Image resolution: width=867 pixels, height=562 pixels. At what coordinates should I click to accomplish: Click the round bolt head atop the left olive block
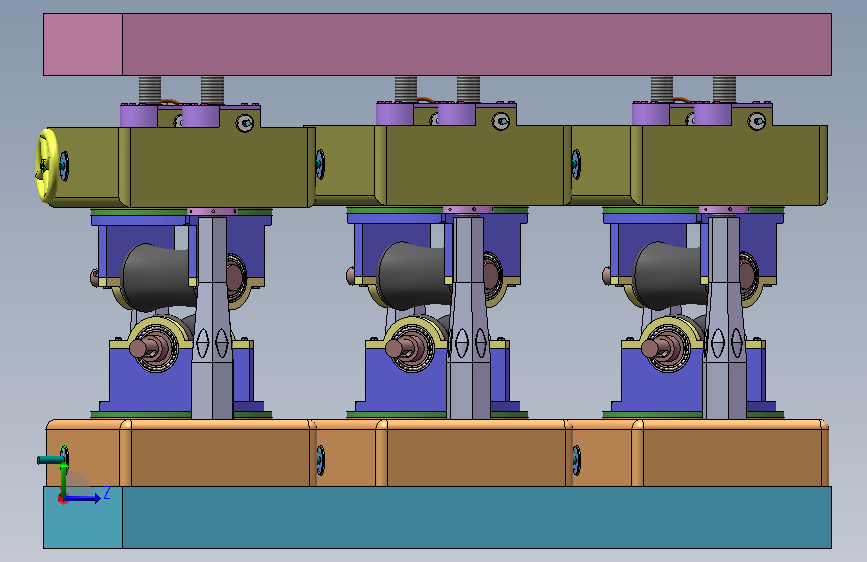coord(245,123)
